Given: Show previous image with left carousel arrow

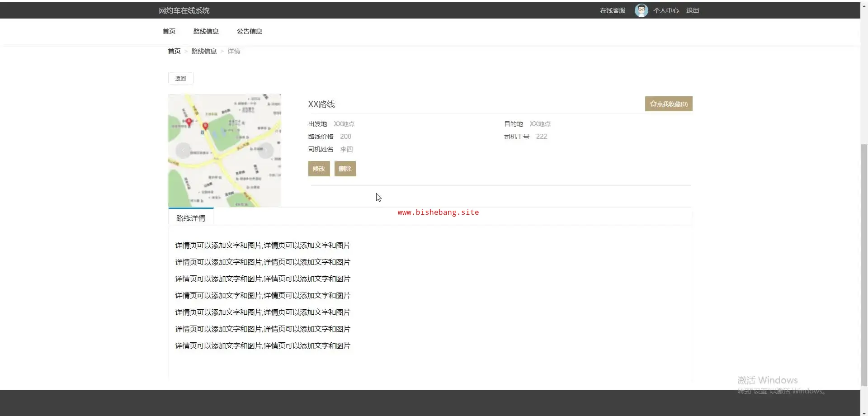Looking at the screenshot, I should [183, 150].
